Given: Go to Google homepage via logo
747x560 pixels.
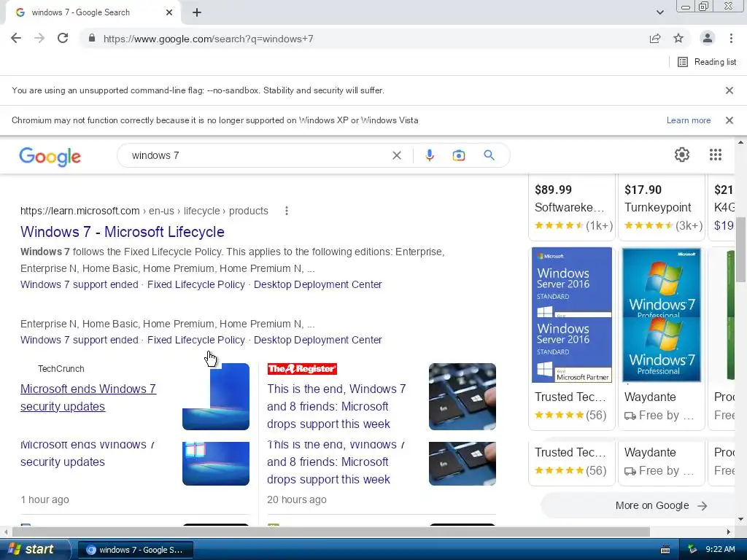Looking at the screenshot, I should pyautogui.click(x=50, y=156).
